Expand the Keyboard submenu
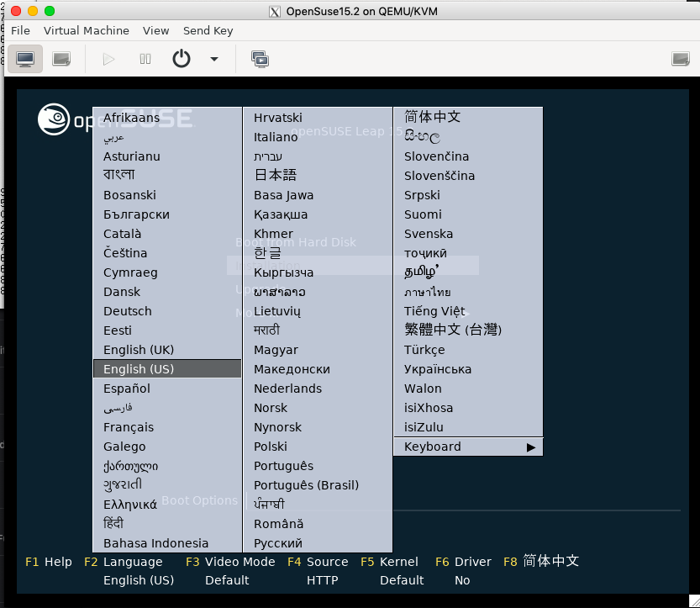The height and width of the screenshot is (608, 700). [468, 447]
